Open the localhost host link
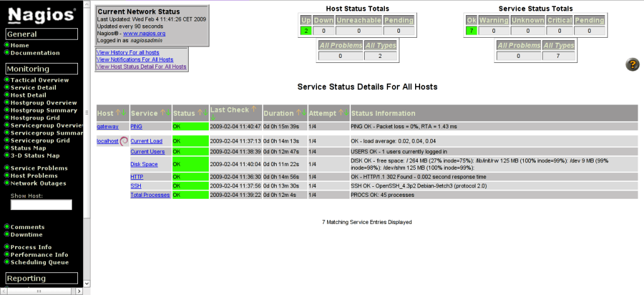The height and width of the screenshot is (295, 644). point(108,141)
